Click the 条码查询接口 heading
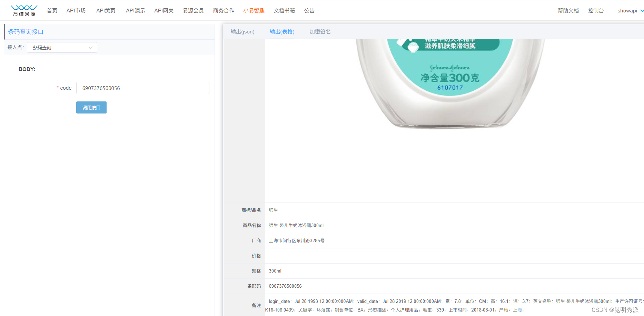 [x=26, y=32]
